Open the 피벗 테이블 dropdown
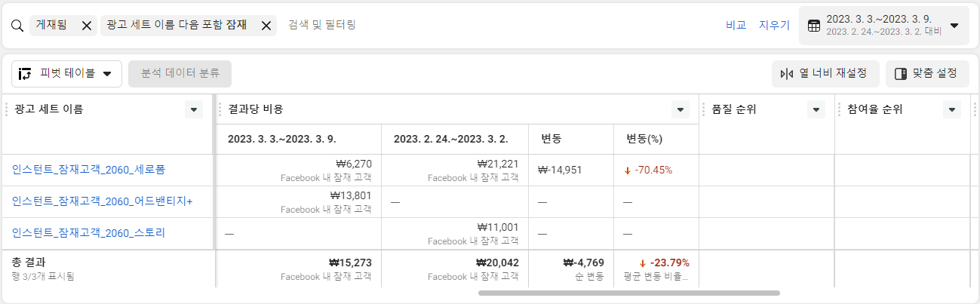This screenshot has height=304, width=980. click(66, 74)
